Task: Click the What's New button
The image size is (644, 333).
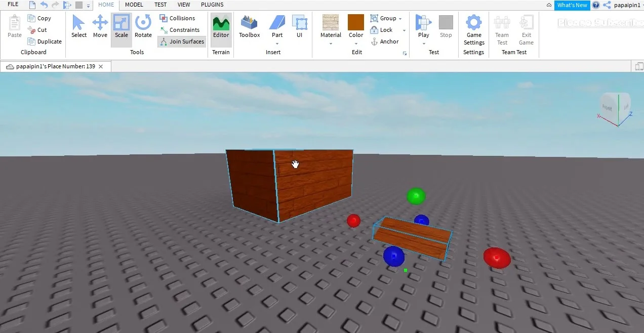Action: click(572, 5)
